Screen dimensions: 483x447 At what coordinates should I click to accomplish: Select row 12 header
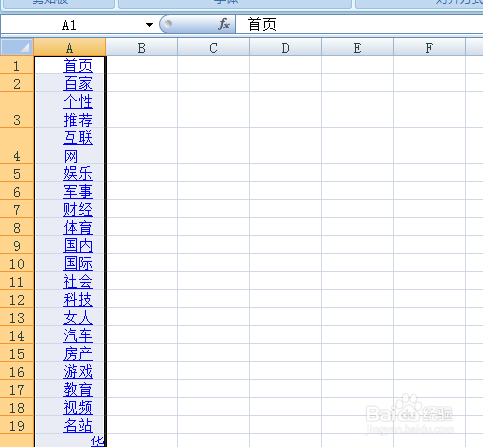17,299
